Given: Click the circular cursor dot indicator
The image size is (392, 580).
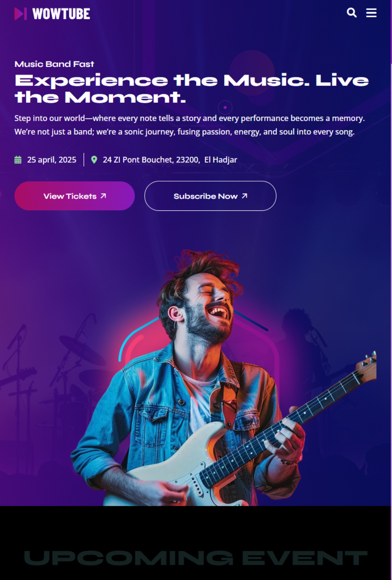Looking at the screenshot, I should pyautogui.click(x=225, y=107).
